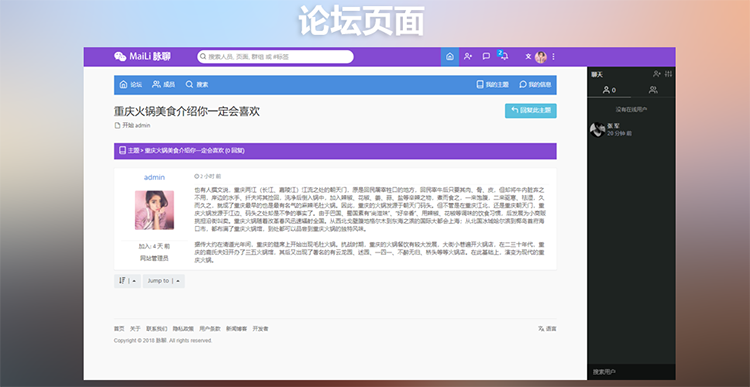The height and width of the screenshot is (387, 750).
Task: Click the language translate icon in top bar
Action: [528, 56]
